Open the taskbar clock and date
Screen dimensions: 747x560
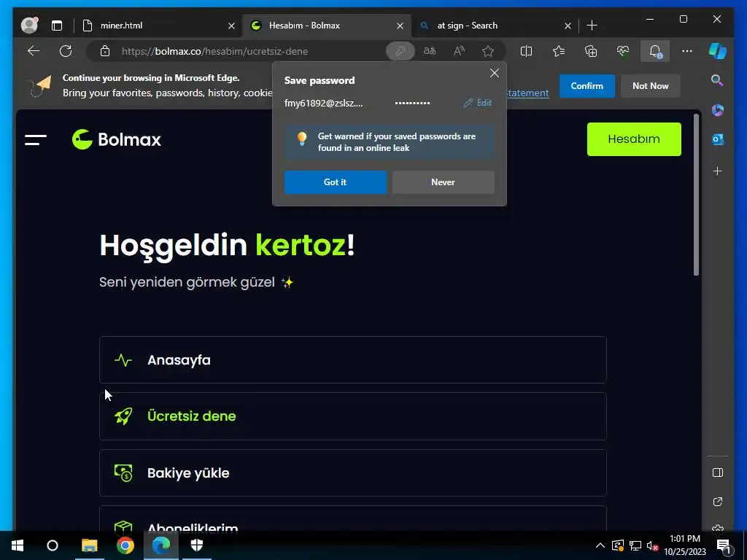pyautogui.click(x=685, y=545)
